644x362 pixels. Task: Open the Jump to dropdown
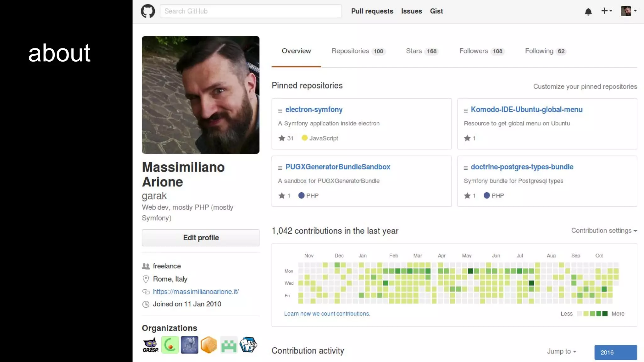click(x=561, y=351)
